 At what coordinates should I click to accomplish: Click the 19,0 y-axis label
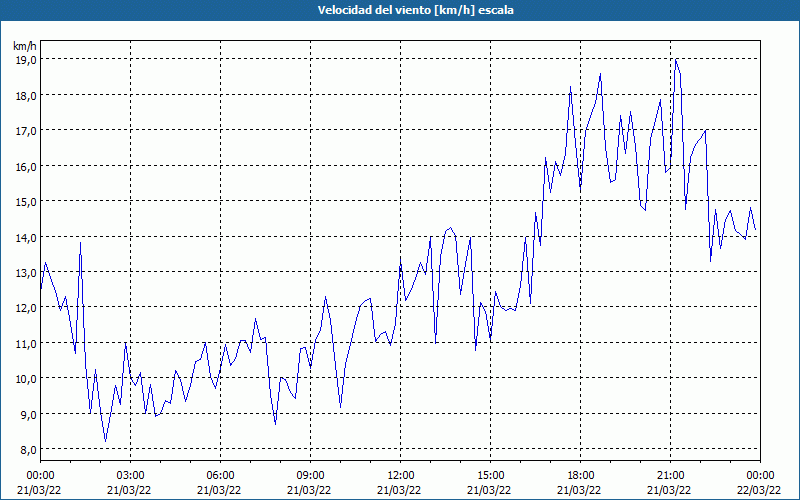tap(26, 60)
